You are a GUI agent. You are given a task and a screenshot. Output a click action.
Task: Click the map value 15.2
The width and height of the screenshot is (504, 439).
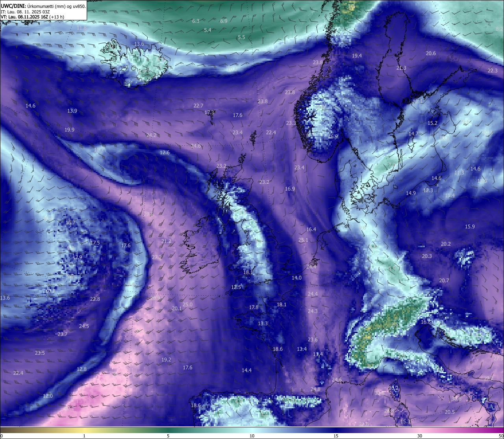pyautogui.click(x=432, y=123)
